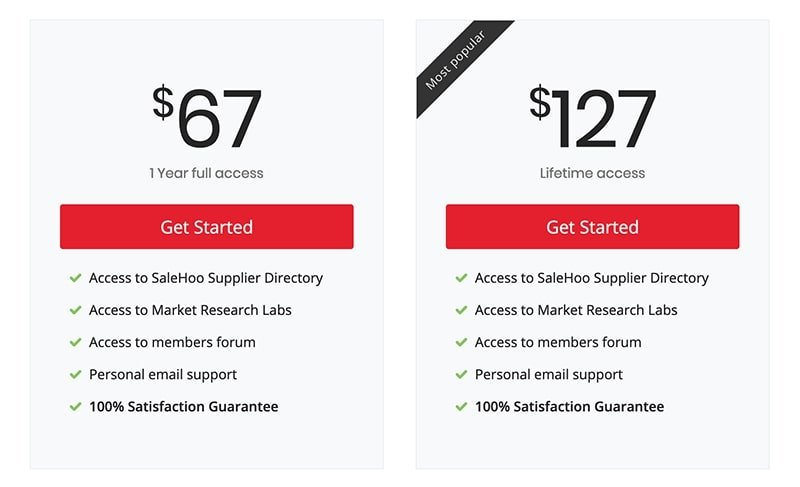Click Personal email support text in lifetime plan
Screen dimensions: 800x487
[548, 375]
